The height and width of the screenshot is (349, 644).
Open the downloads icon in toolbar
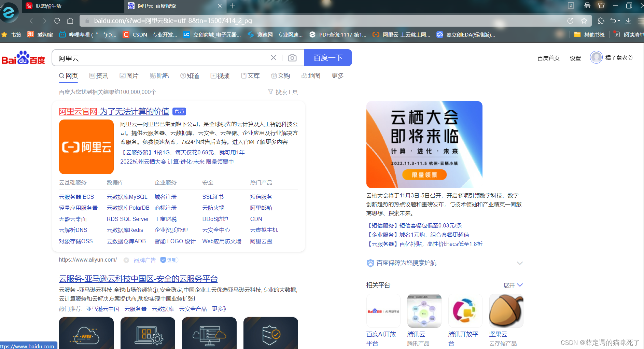coord(628,21)
